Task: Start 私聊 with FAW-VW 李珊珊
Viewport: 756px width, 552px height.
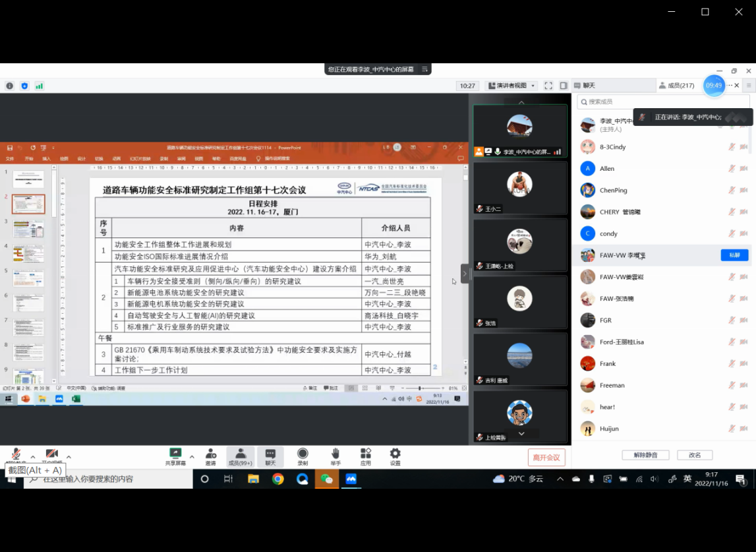Action: (x=734, y=255)
